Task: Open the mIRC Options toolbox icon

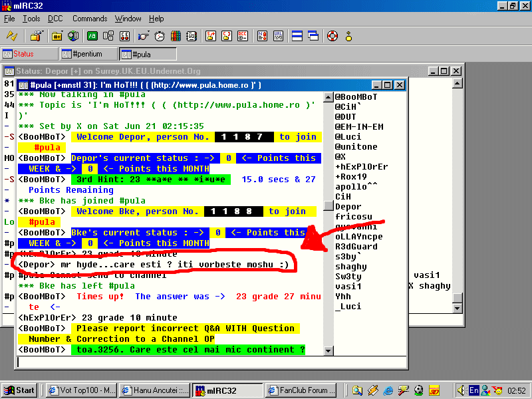Action: click(37, 36)
